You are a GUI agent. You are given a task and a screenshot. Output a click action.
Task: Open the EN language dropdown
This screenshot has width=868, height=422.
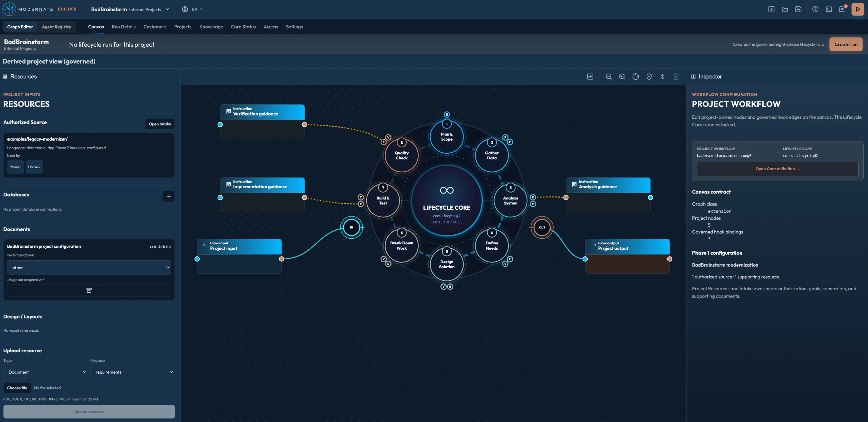click(193, 9)
